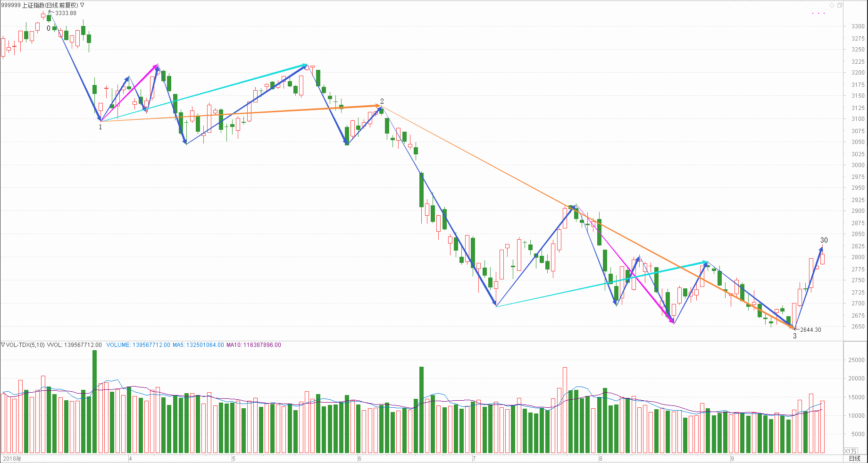Image resolution: width=868 pixels, height=463 pixels.
Task: Click the magenta three-dot marker
Action: tap(818, 13)
